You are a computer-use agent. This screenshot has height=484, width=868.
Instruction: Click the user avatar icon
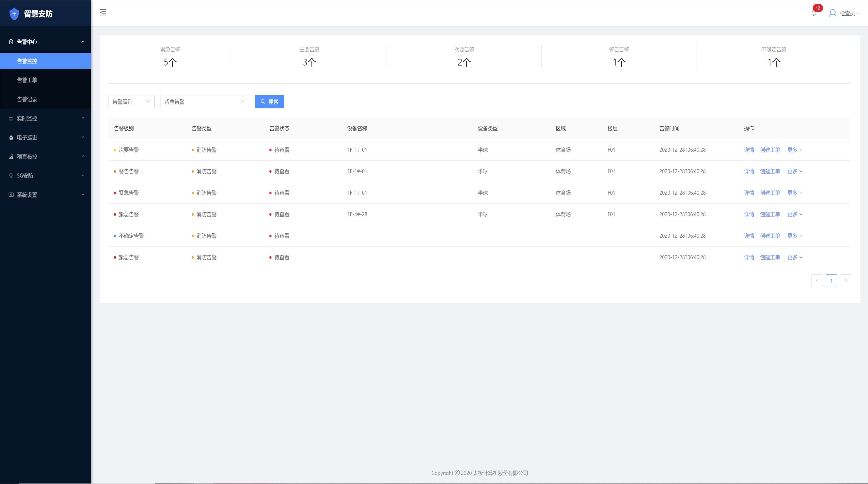[x=833, y=13]
